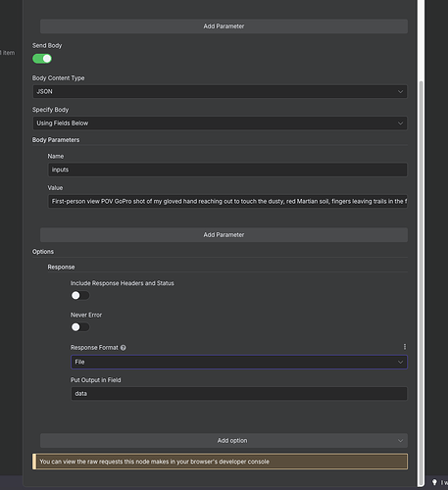Click the Name field containing inputs

click(227, 170)
